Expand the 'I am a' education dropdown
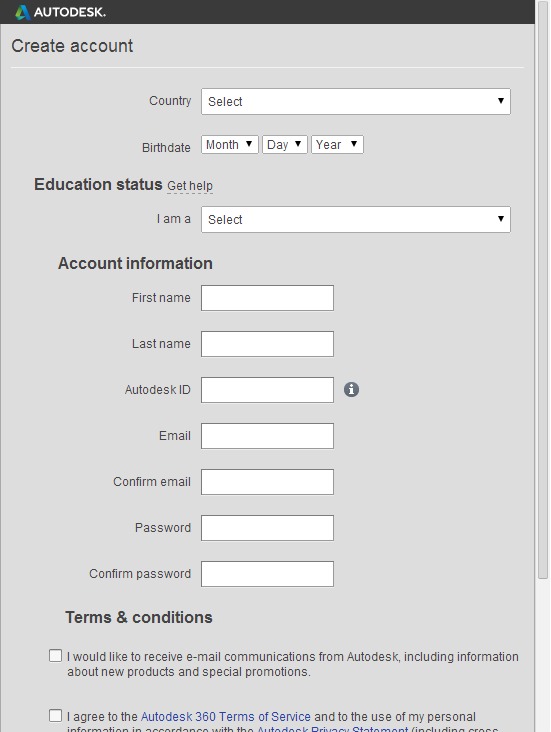Image resolution: width=551 pixels, height=732 pixels. coord(356,219)
